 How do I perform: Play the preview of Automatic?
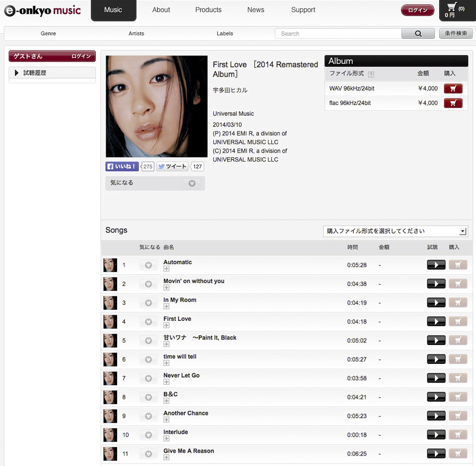(x=436, y=265)
